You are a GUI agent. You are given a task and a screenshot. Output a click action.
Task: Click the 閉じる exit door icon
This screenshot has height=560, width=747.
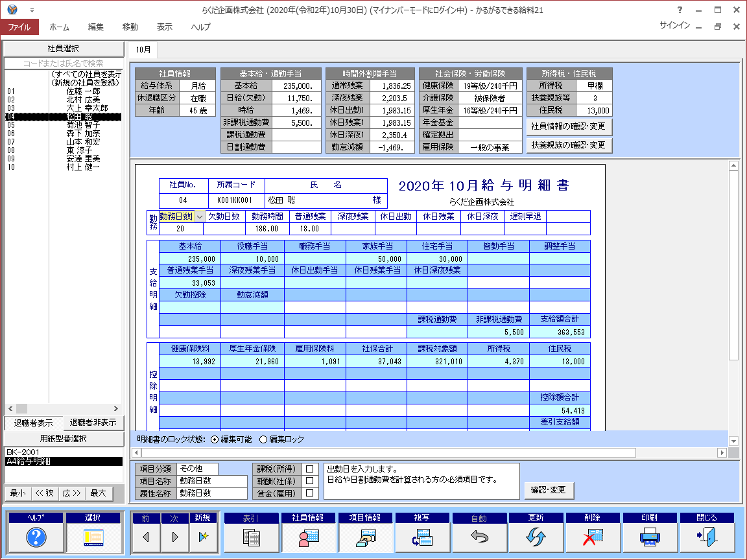707,537
